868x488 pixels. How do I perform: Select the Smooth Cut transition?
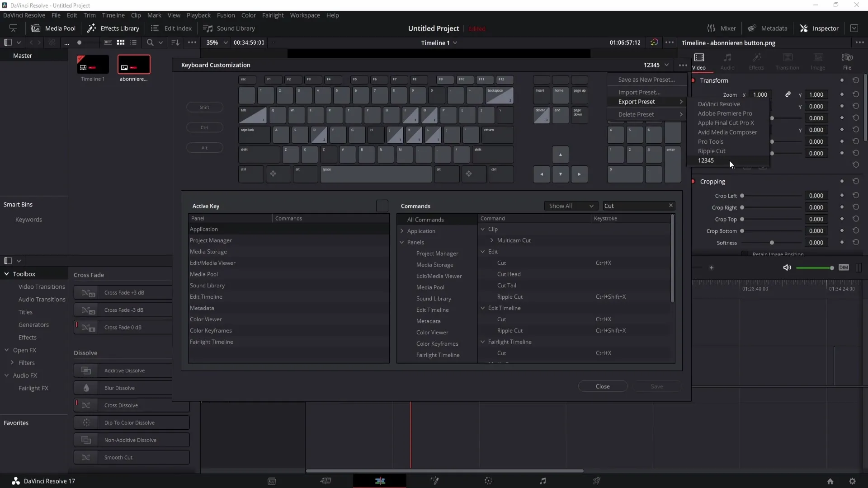point(132,457)
